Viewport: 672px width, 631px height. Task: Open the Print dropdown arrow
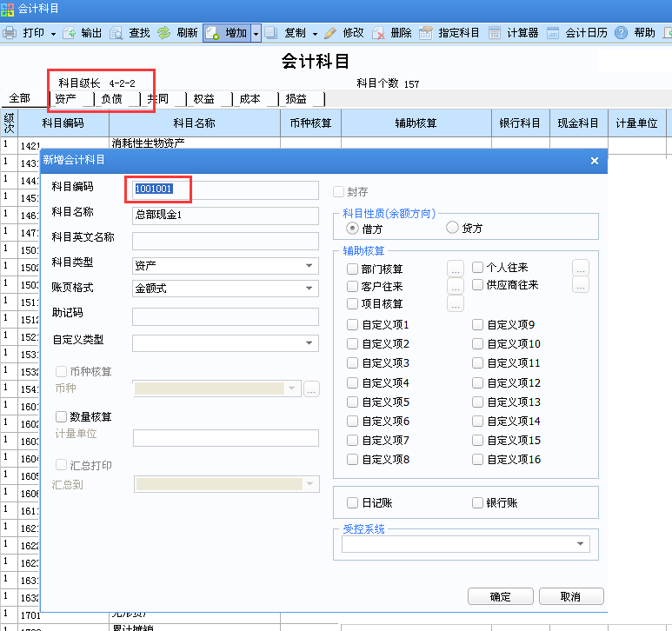[x=53, y=34]
